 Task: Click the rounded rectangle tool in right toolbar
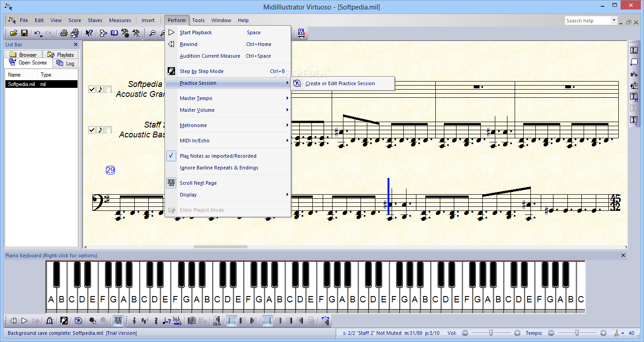(x=634, y=62)
